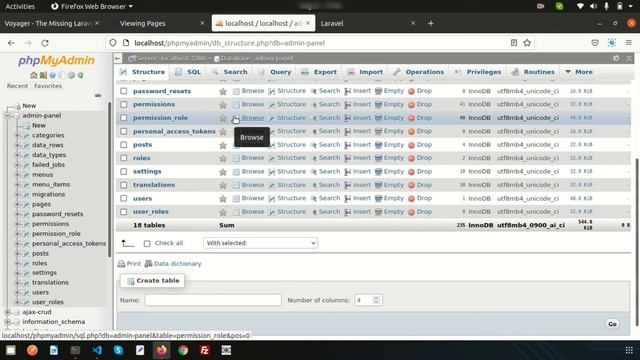Bookmark this page with star icon
Viewport: 640px width, 360px height.
[x=527, y=43]
